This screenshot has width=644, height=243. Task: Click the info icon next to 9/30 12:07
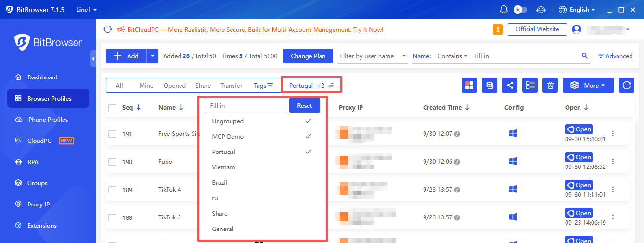coord(457,134)
